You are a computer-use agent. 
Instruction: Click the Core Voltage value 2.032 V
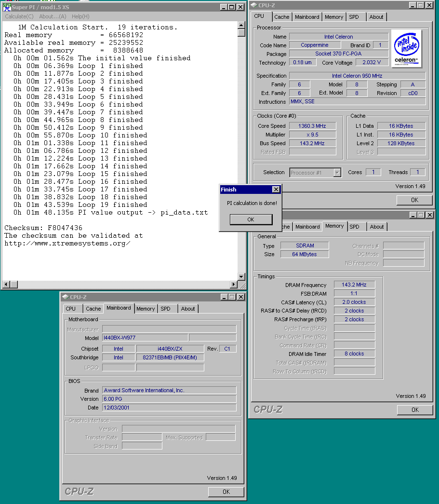(372, 62)
